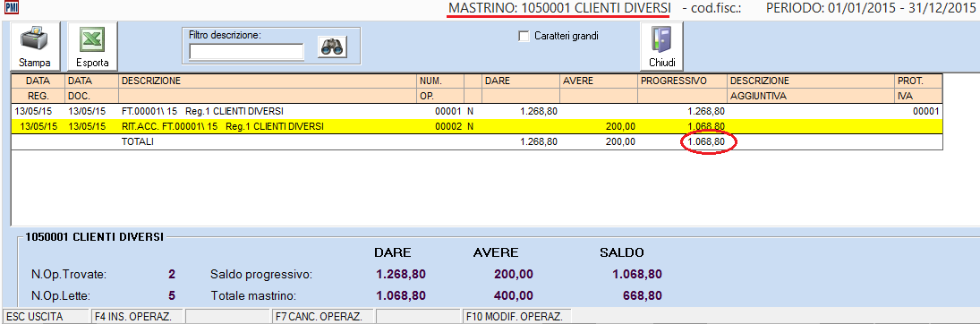The width and height of the screenshot is (980, 324).
Task: Click F4 INS. OPERAZ. status bar button
Action: pyautogui.click(x=138, y=317)
